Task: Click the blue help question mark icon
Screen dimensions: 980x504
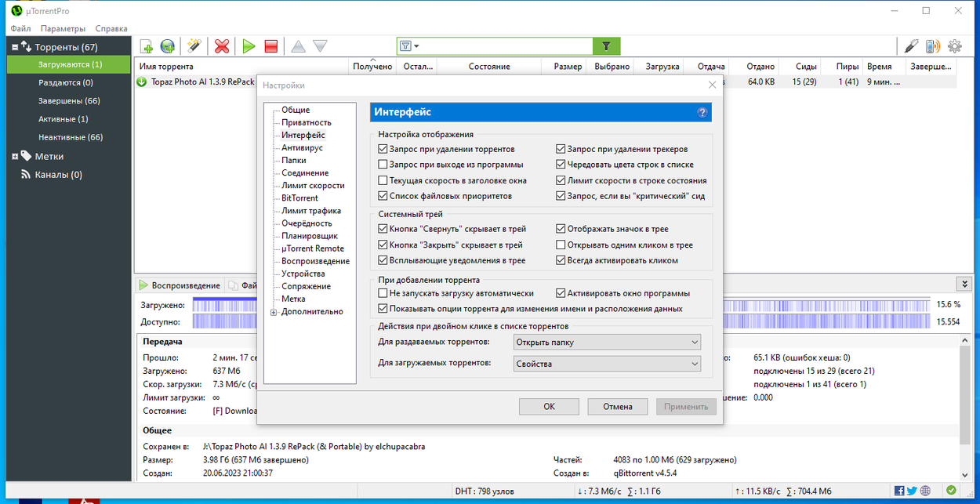Action: [702, 113]
